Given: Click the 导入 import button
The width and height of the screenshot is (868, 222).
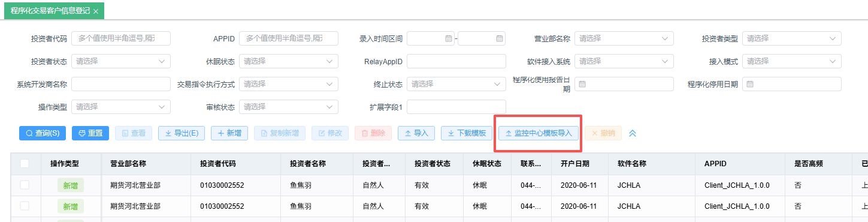Looking at the screenshot, I should tap(416, 133).
